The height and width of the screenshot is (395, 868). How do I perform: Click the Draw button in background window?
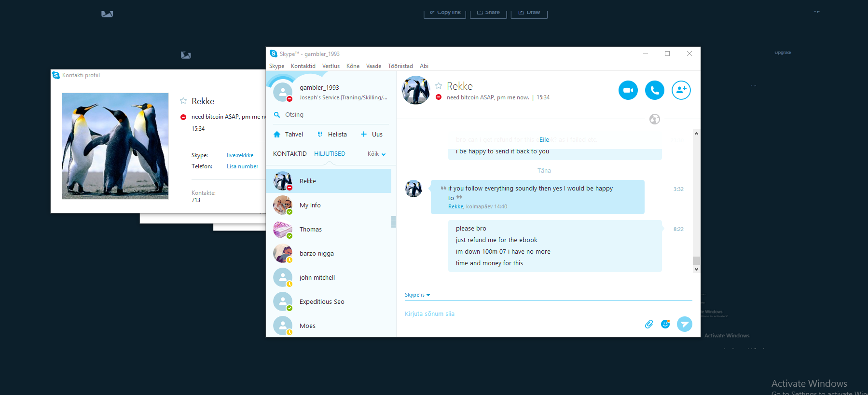tap(529, 13)
